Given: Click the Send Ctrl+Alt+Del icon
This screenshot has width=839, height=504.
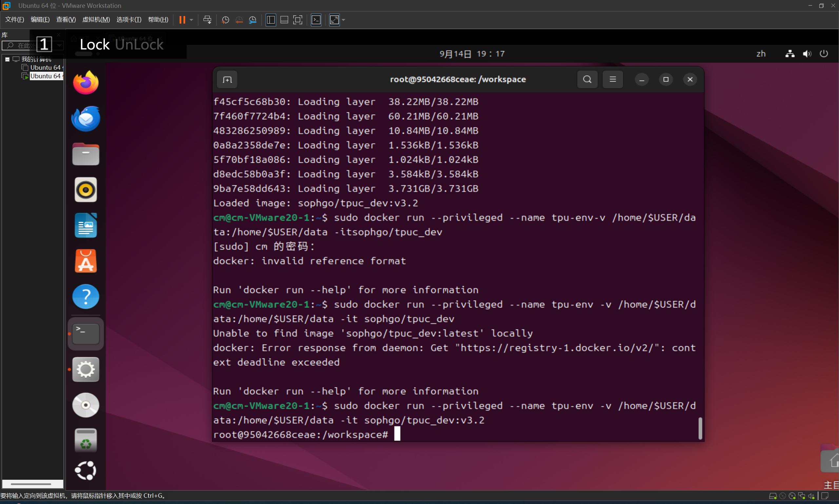Looking at the screenshot, I should pos(207,20).
